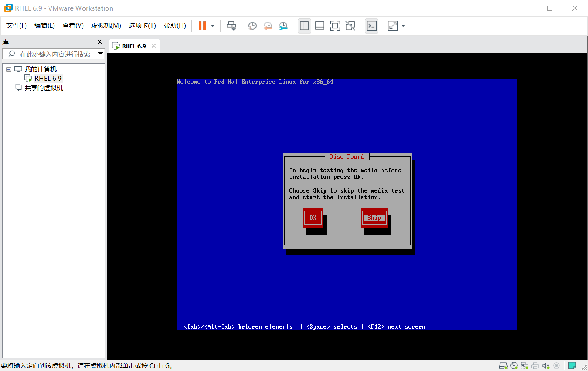Click the library search input field
588x371 pixels.
(53, 54)
